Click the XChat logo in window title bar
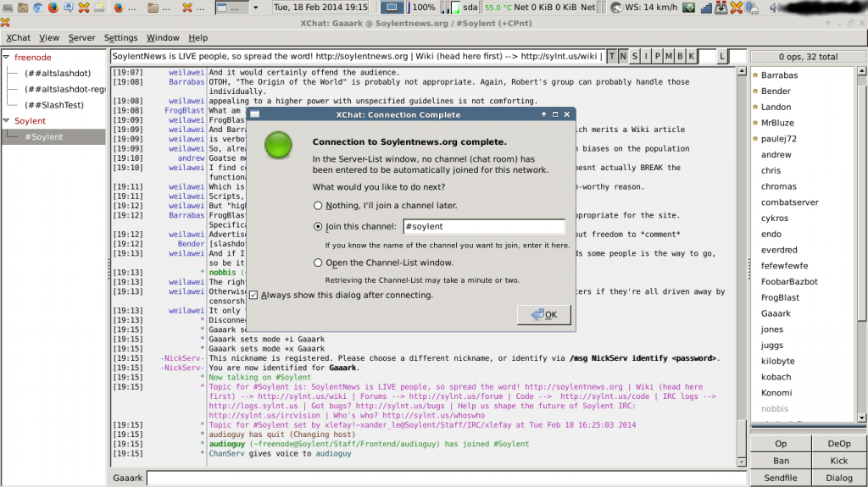 coord(6,22)
